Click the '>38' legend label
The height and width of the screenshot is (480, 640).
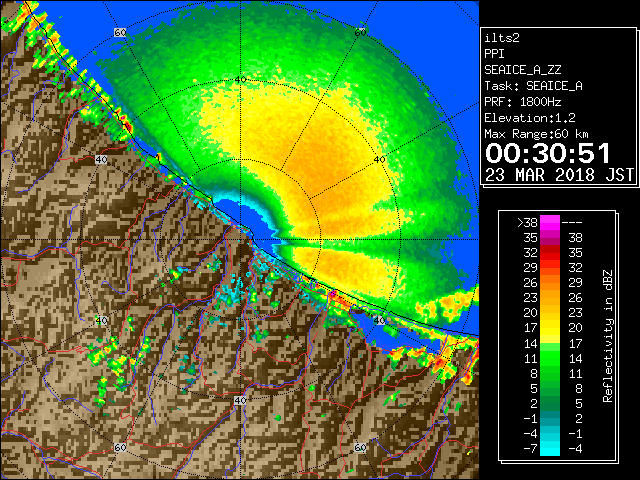coord(527,223)
